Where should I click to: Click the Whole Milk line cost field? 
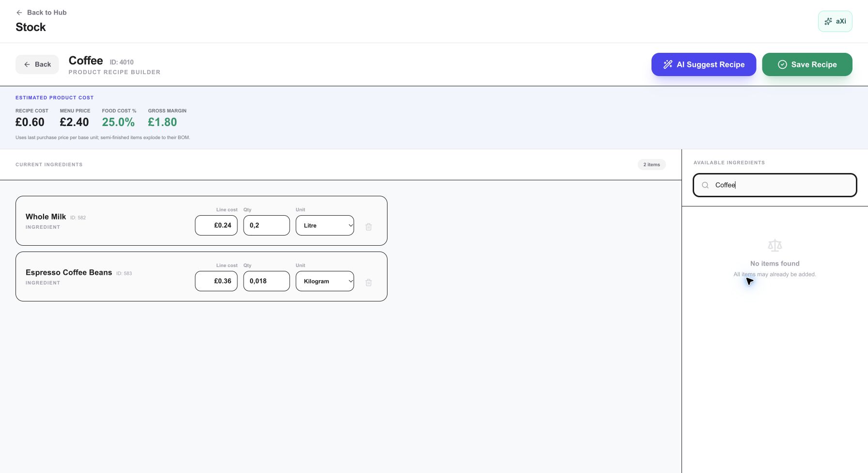click(216, 225)
